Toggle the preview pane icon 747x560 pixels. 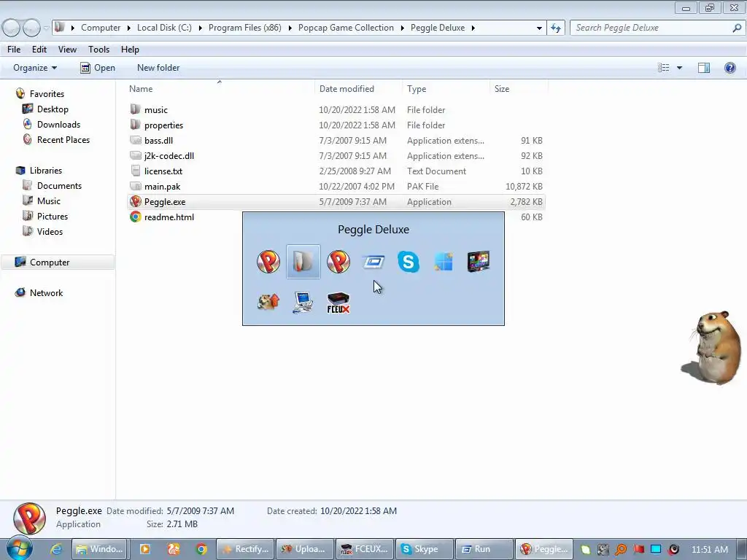tap(704, 68)
